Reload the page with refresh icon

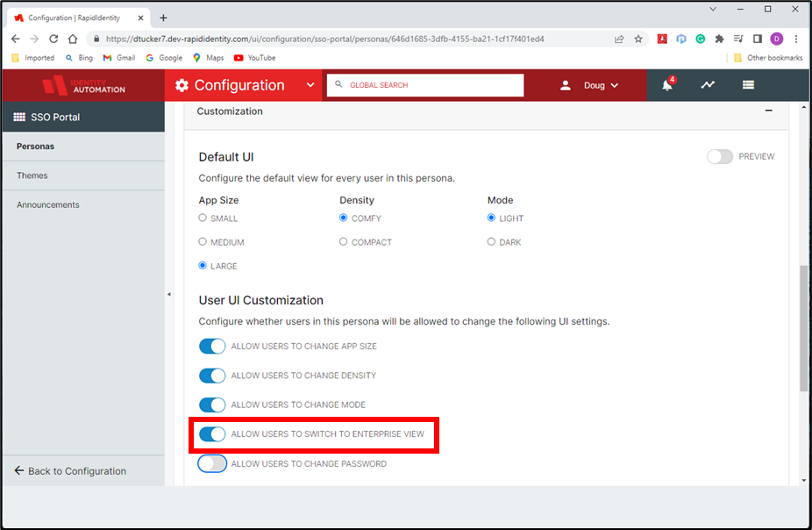click(53, 39)
